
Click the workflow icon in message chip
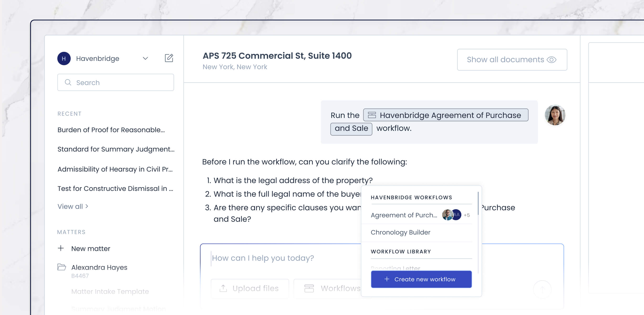[372, 115]
